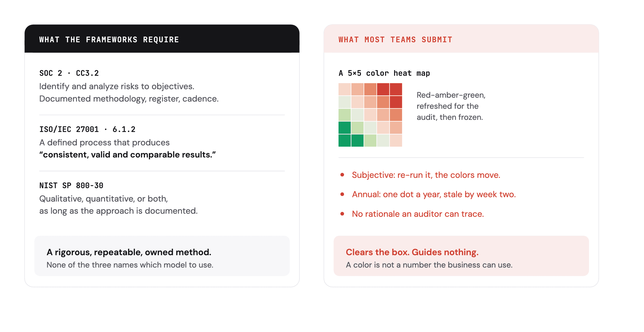Click the dark red top-right heat map cell
Image resolution: width=644 pixels, height=332 pixels.
coord(396,89)
